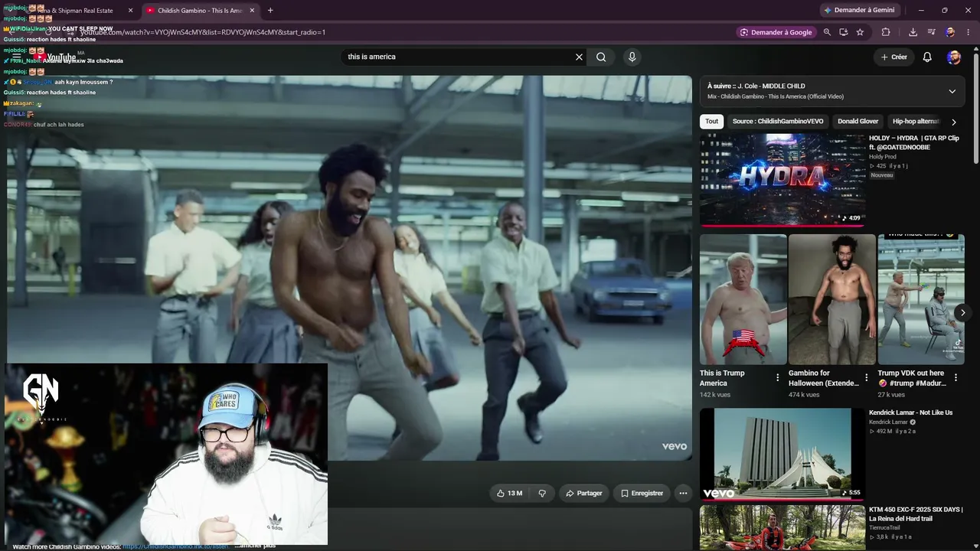Open the YouTube account avatar menu
This screenshot has width=980, height=551.
(953, 57)
